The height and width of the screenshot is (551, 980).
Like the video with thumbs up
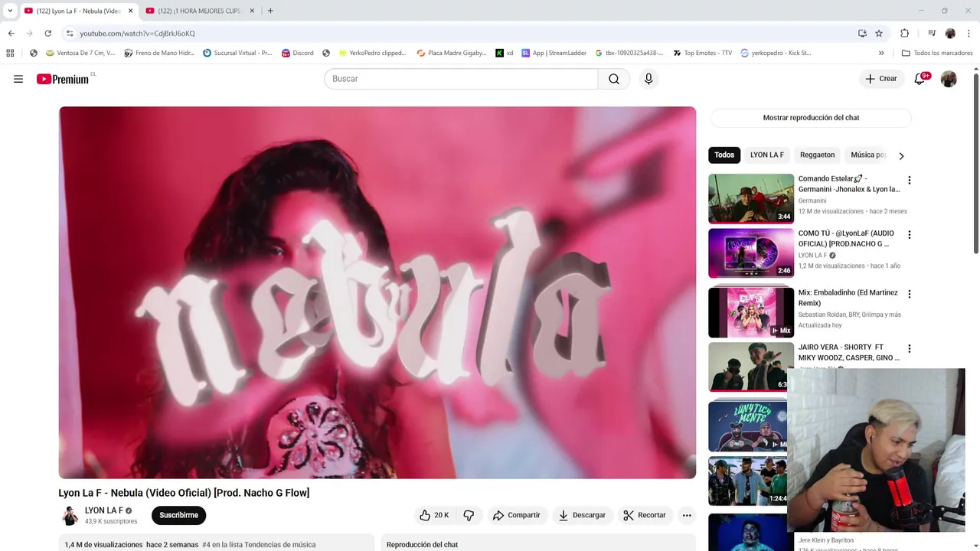[433, 515]
